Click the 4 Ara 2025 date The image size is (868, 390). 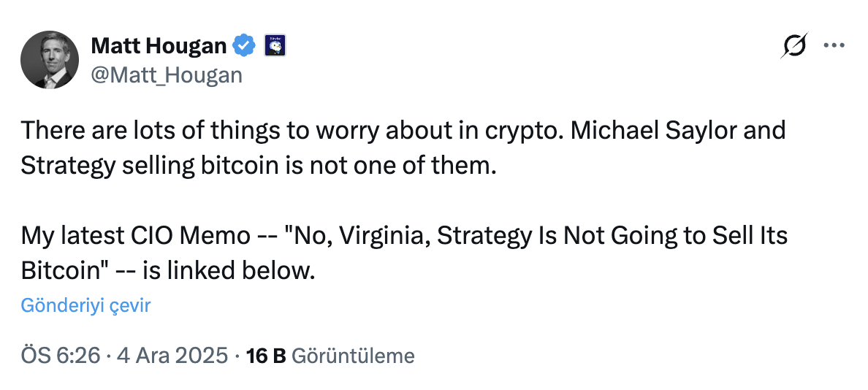[x=172, y=356]
